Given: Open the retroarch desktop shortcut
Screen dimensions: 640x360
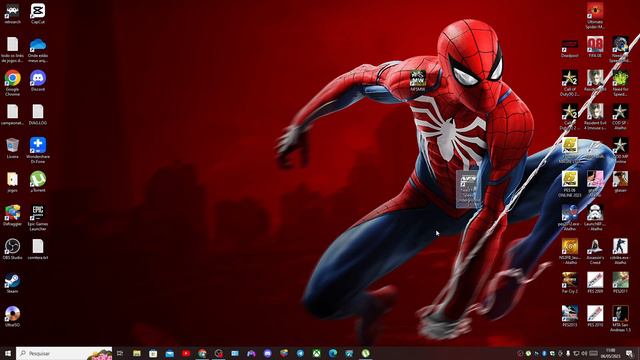Looking at the screenshot, I should [12, 13].
